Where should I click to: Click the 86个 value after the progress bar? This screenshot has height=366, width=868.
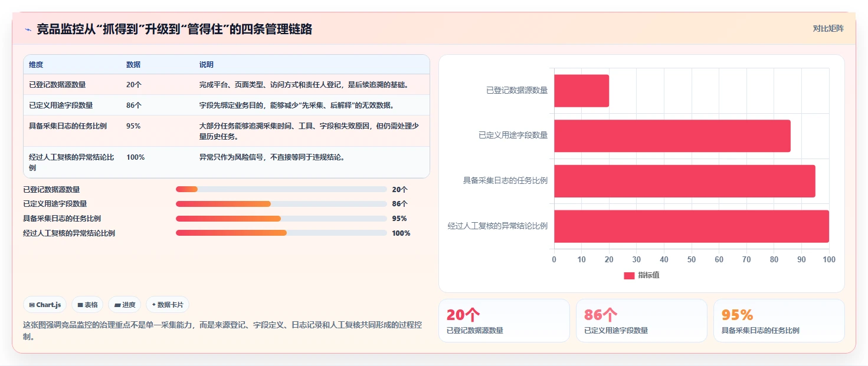click(x=399, y=204)
